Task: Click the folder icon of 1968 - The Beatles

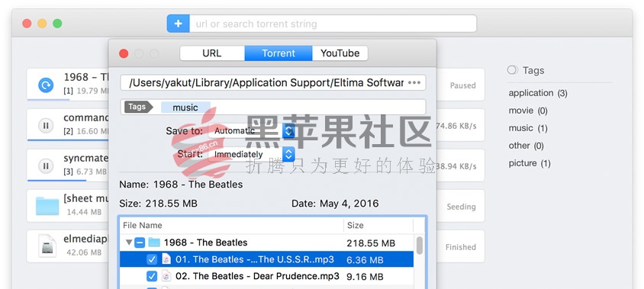Action: (154, 242)
